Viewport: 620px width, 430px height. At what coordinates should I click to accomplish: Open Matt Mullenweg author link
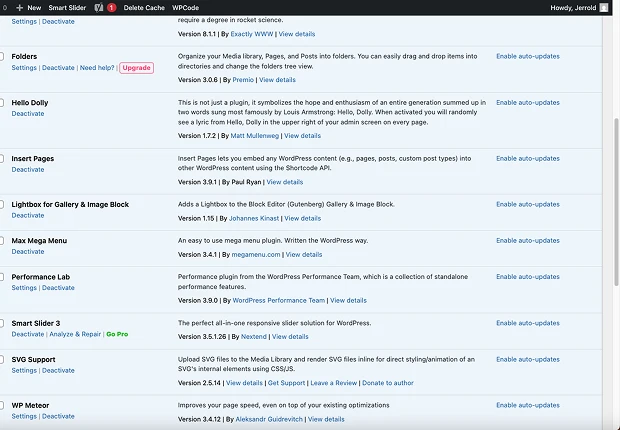coord(255,136)
